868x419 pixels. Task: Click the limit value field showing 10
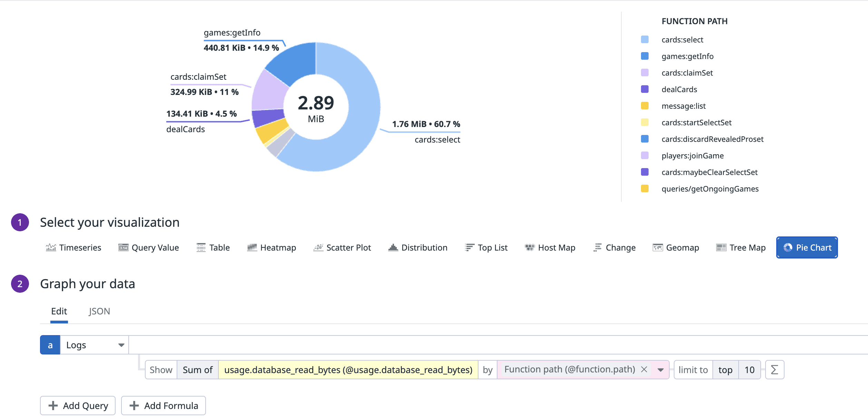749,369
